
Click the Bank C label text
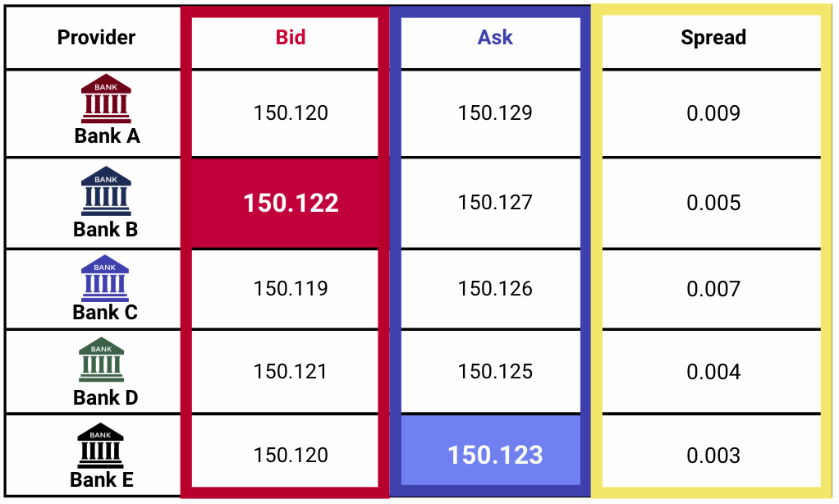click(x=105, y=313)
